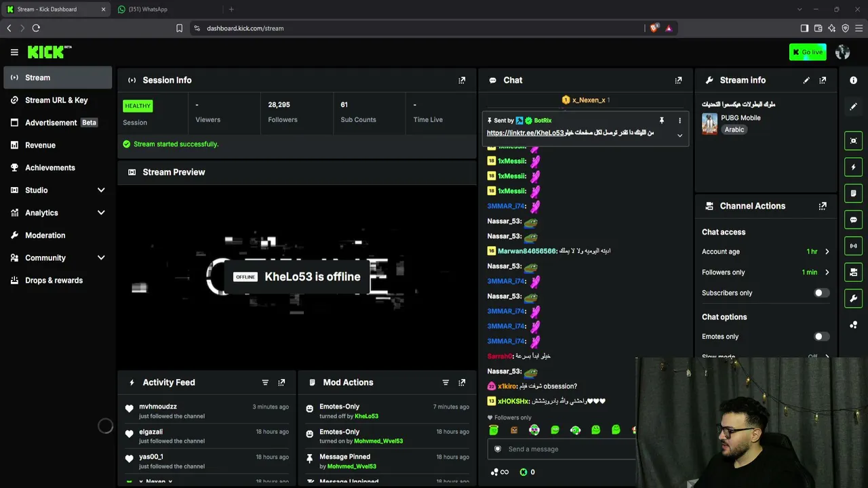Pop out the Chat panel
868x488 pixels.
tap(678, 80)
